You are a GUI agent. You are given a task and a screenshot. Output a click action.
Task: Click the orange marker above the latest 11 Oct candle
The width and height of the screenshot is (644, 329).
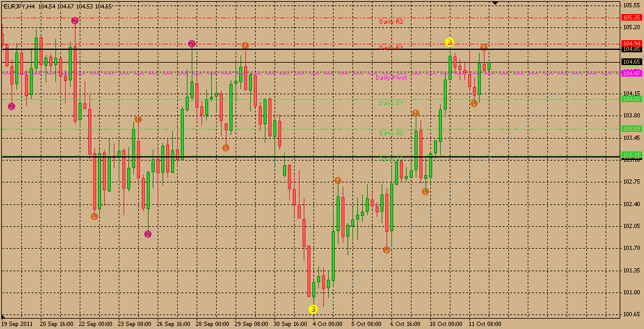(x=484, y=47)
